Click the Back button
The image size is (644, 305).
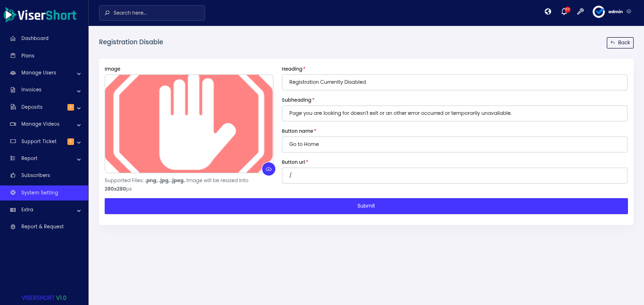(620, 43)
